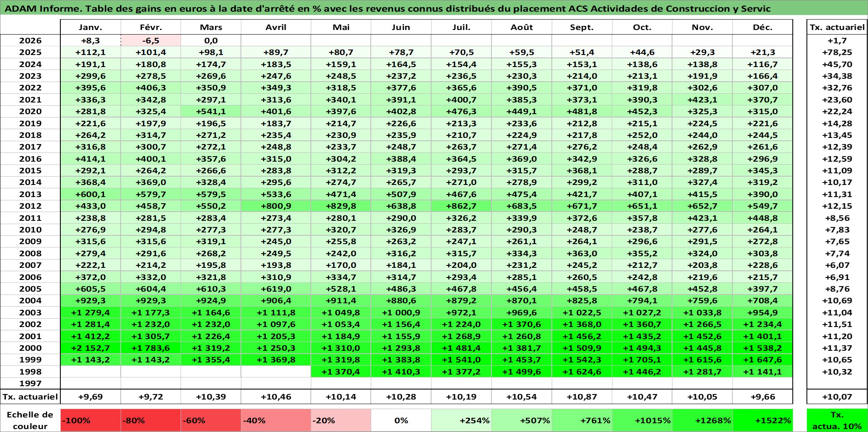Click the Tx. actua. 10% green box
This screenshot has height=432, width=868.
point(837,420)
